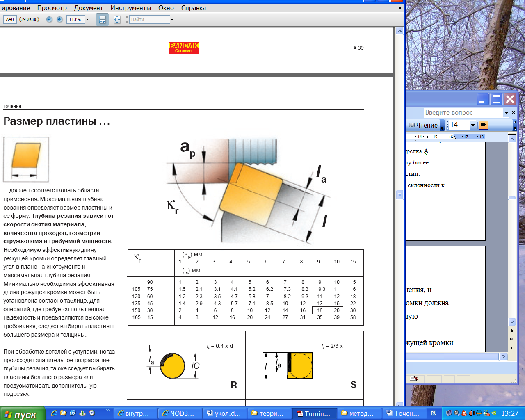Switch to Точен... Word taskbar button
525x420 pixels.
point(404,413)
